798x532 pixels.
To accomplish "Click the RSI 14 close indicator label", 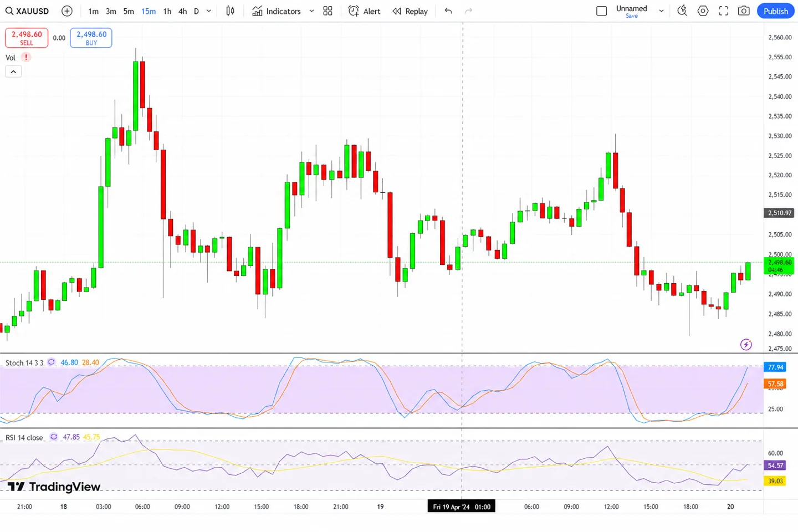I will pos(24,437).
